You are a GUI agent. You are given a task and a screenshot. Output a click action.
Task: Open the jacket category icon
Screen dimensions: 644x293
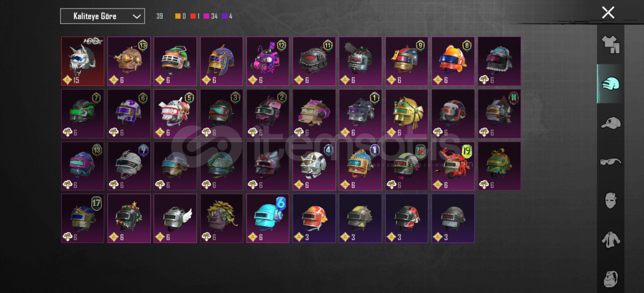[x=611, y=240]
